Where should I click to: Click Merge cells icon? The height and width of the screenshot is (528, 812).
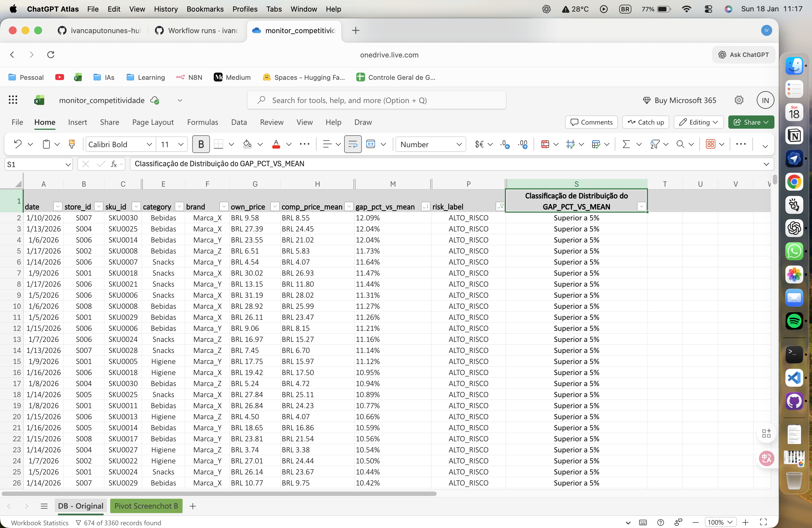(371, 144)
